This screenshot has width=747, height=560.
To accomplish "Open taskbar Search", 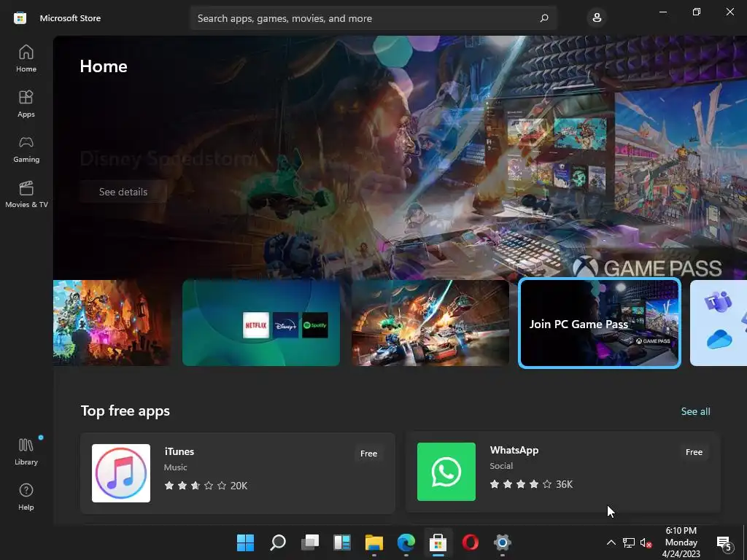I will click(278, 542).
